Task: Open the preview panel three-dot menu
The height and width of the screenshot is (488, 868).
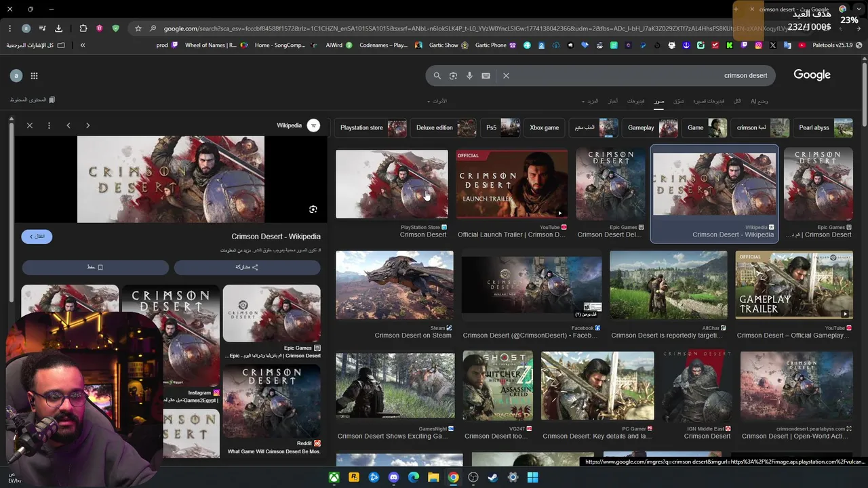Action: [49, 125]
